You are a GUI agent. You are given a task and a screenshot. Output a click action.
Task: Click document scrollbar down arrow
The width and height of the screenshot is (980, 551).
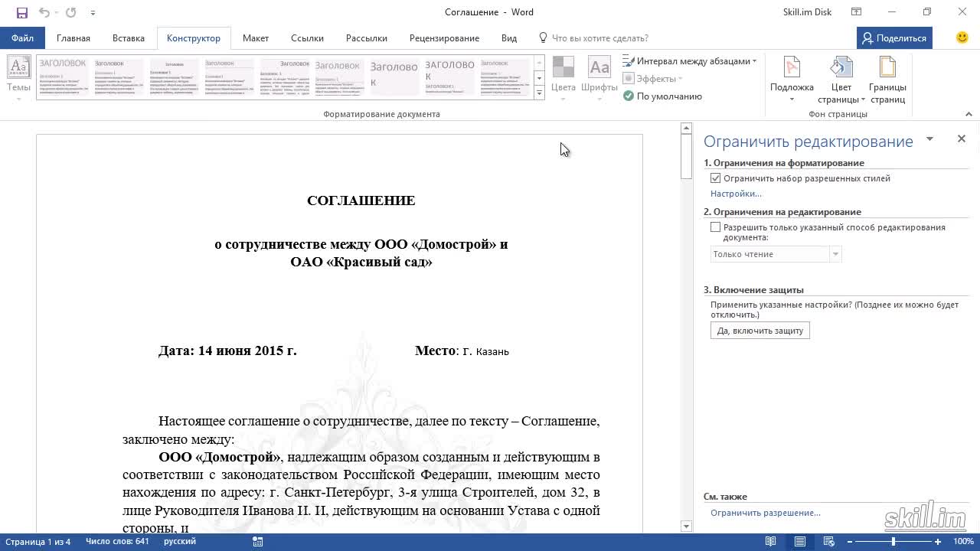[x=686, y=527]
